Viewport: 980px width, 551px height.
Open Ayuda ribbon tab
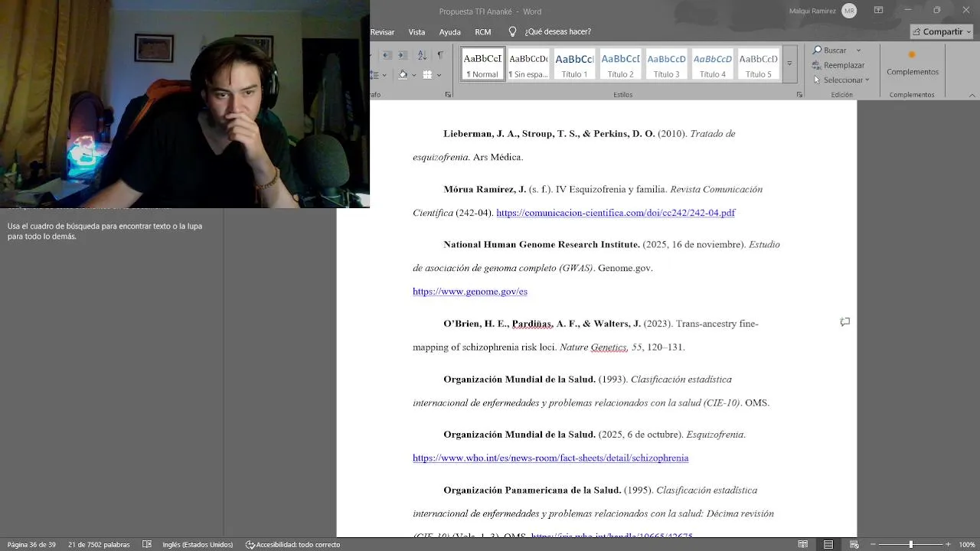(x=449, y=32)
